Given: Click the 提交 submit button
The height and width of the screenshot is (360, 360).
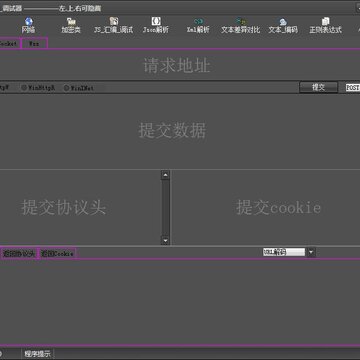Looking at the screenshot, I should (318, 87).
